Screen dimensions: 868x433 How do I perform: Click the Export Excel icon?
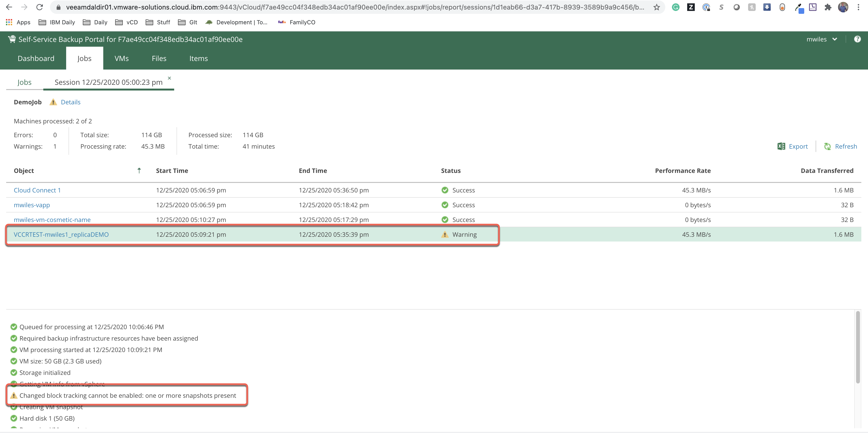point(781,146)
